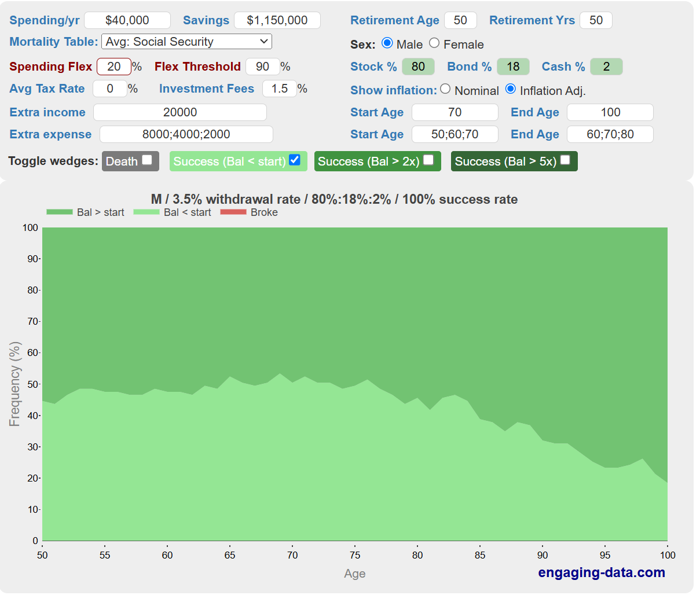Click the Extra expense label link

coord(50,134)
